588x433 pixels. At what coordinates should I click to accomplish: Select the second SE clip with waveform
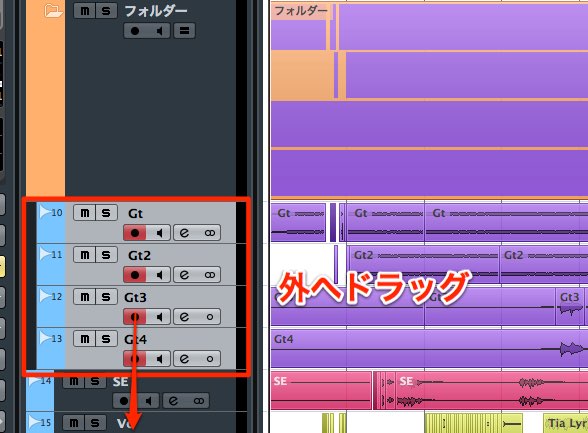pyautogui.click(x=492, y=391)
